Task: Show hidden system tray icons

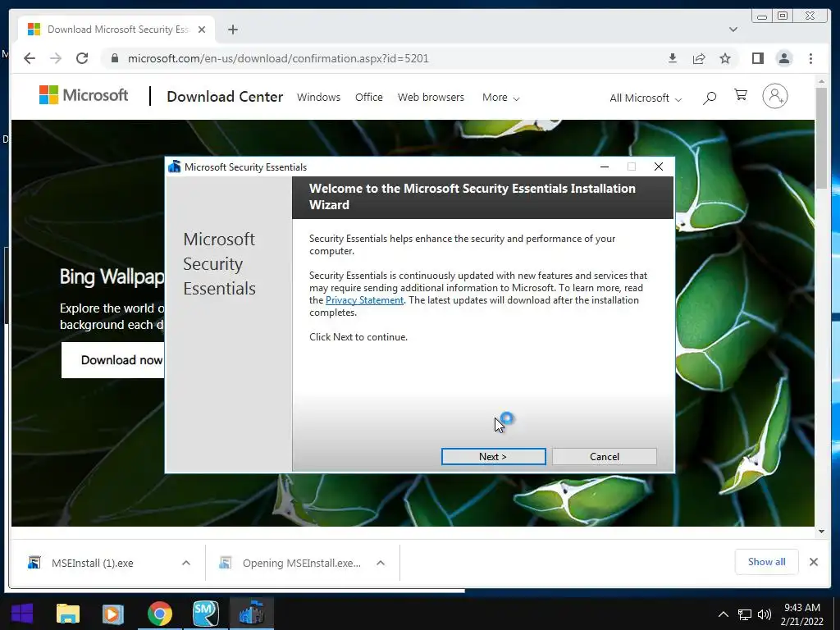Action: click(x=724, y=614)
